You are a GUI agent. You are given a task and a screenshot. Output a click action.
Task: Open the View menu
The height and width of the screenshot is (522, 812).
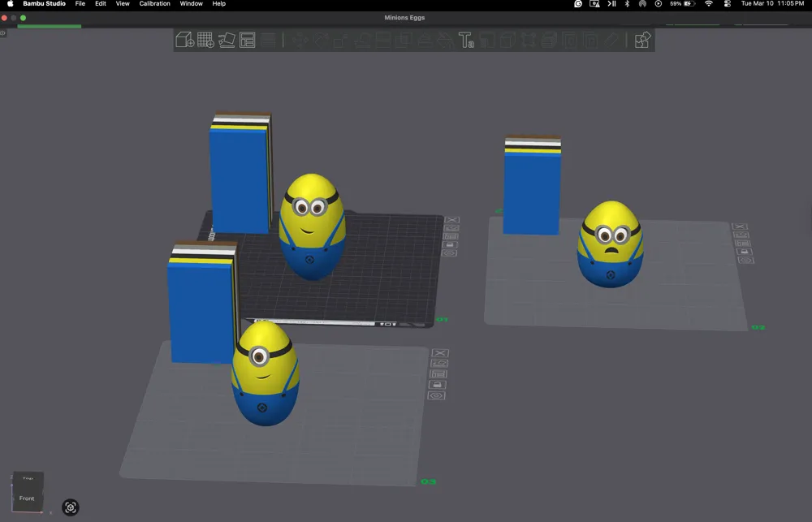123,3
